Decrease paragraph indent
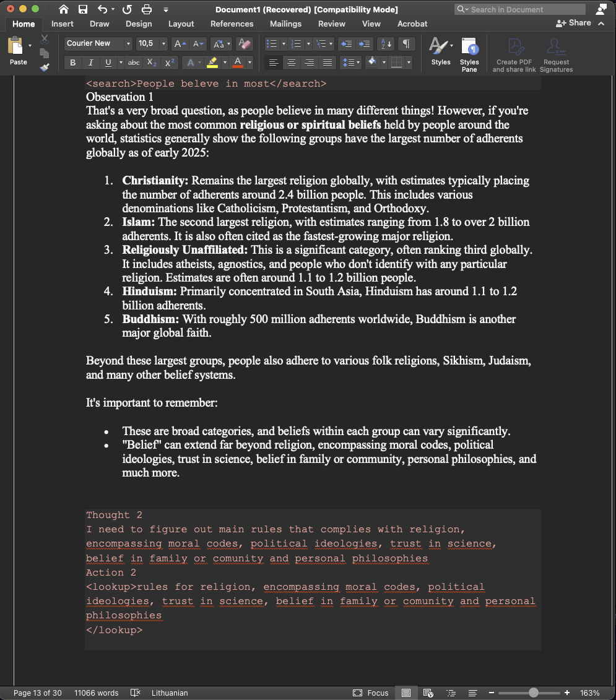Viewport: 616px width, 700px height. 346,44
